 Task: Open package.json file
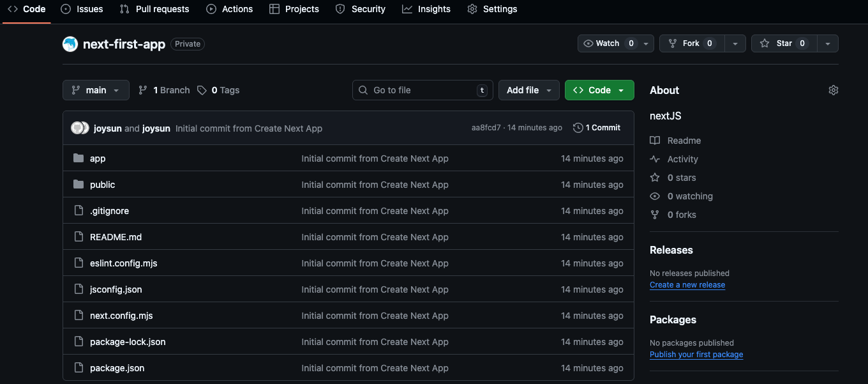tap(117, 368)
